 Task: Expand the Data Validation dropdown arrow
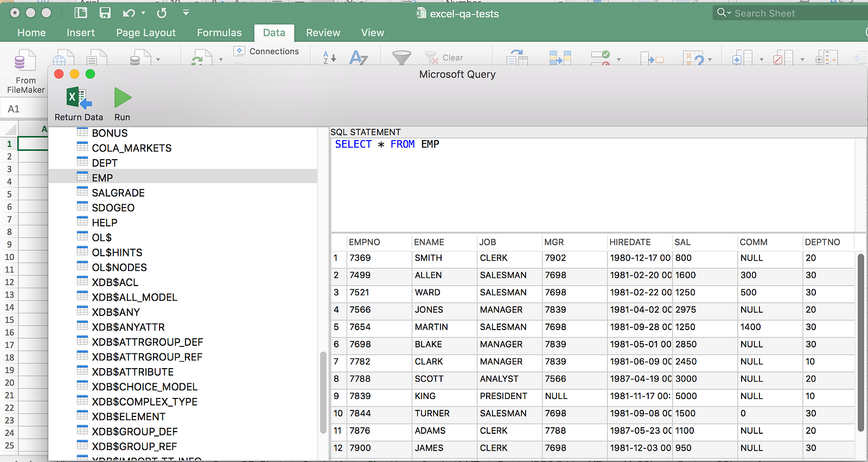pyautogui.click(x=619, y=59)
